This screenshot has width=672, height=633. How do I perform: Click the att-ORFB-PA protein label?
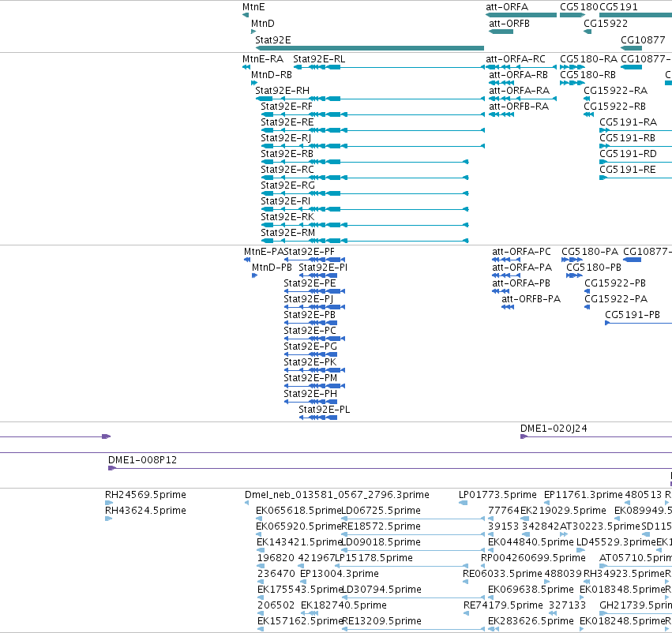531,299
